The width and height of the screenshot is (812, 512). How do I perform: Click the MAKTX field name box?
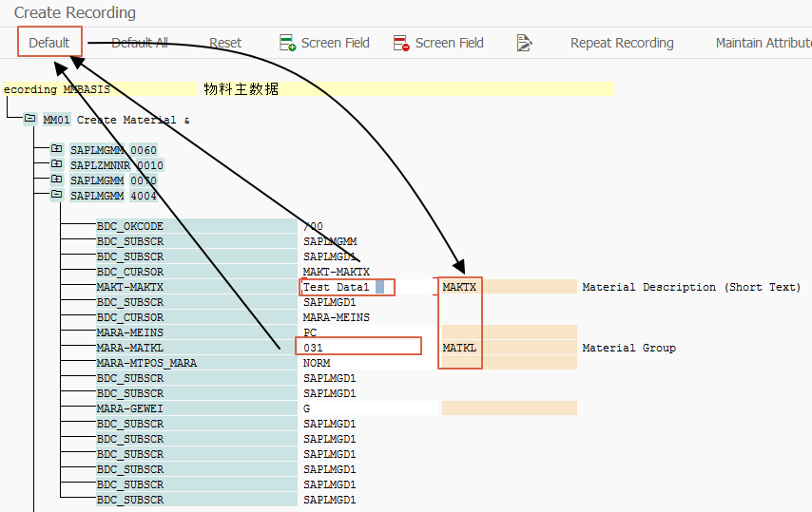tap(460, 287)
